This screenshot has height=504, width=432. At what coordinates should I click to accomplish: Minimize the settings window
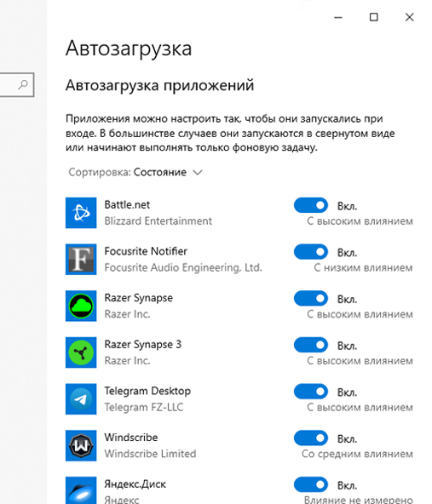coord(338,17)
